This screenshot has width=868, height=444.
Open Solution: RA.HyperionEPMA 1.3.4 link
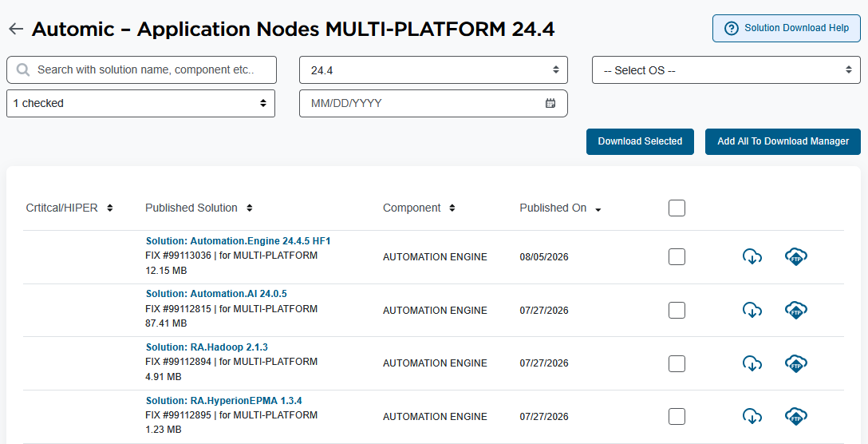click(x=223, y=400)
